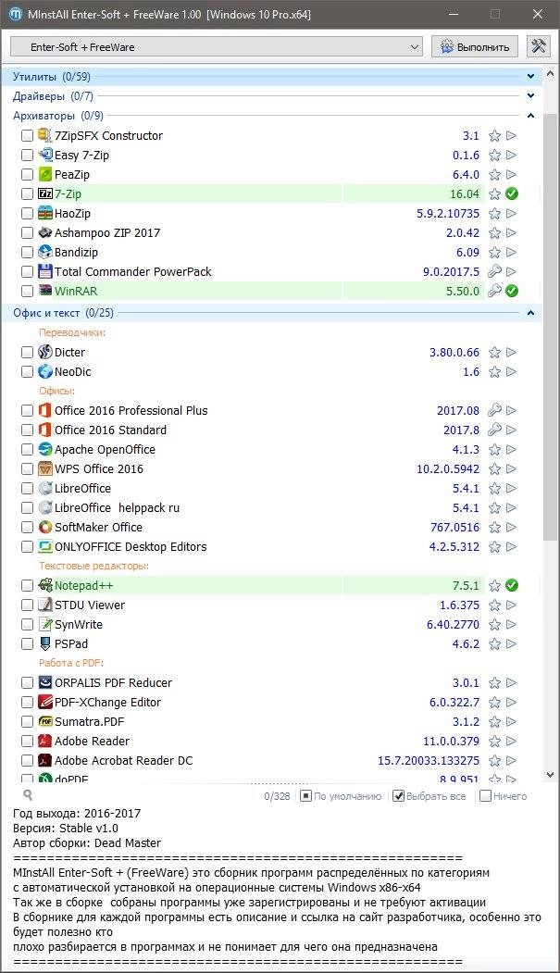
Task: Click the play arrow for SoftMaker Office
Action: pos(512,528)
